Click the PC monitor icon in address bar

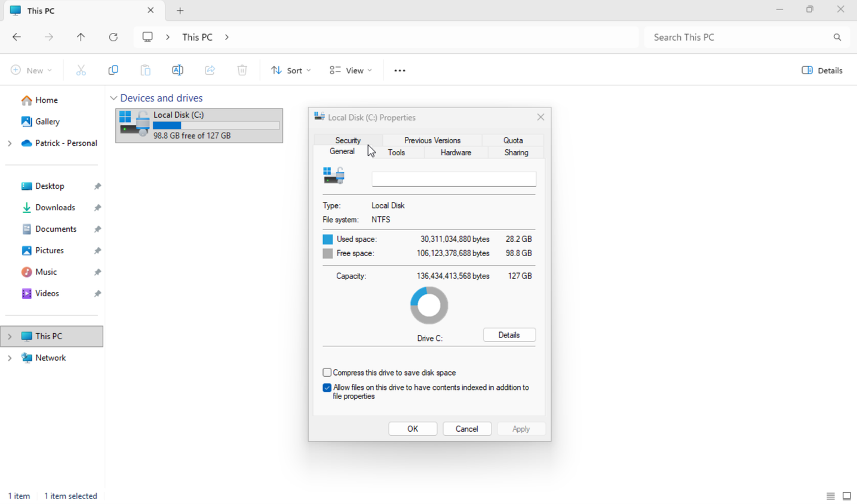coord(148,37)
